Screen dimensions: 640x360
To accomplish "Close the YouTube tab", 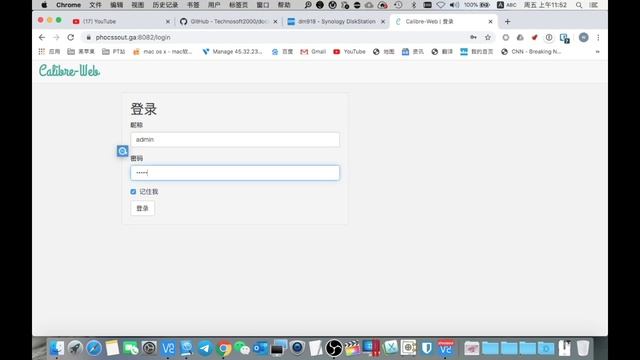I will pos(167,21).
